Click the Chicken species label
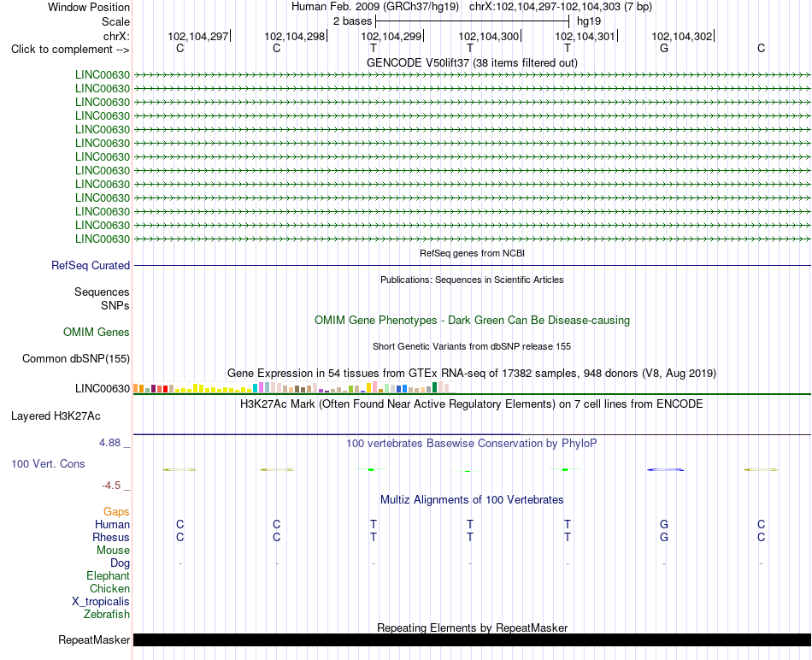The image size is (812, 660). [x=109, y=588]
